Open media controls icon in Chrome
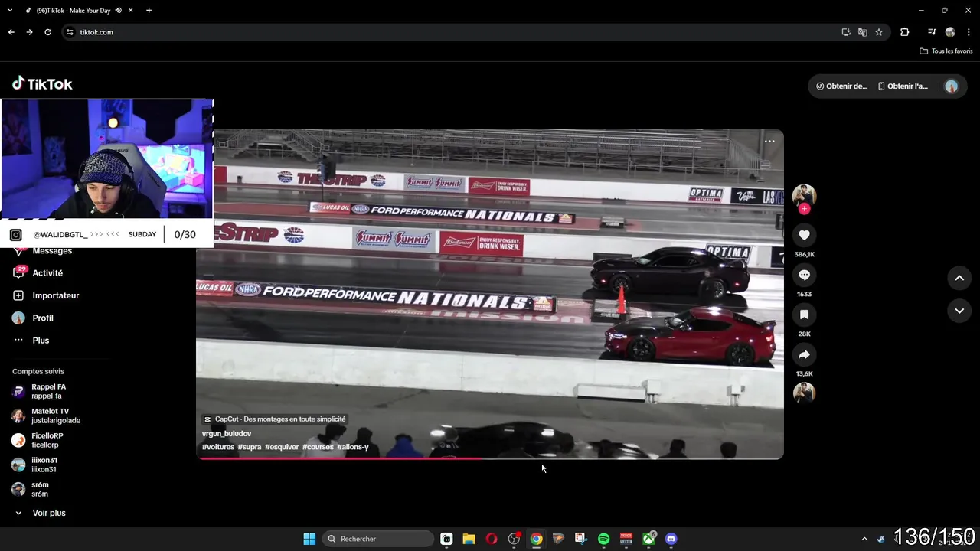This screenshot has height=551, width=980. pyautogui.click(x=932, y=32)
